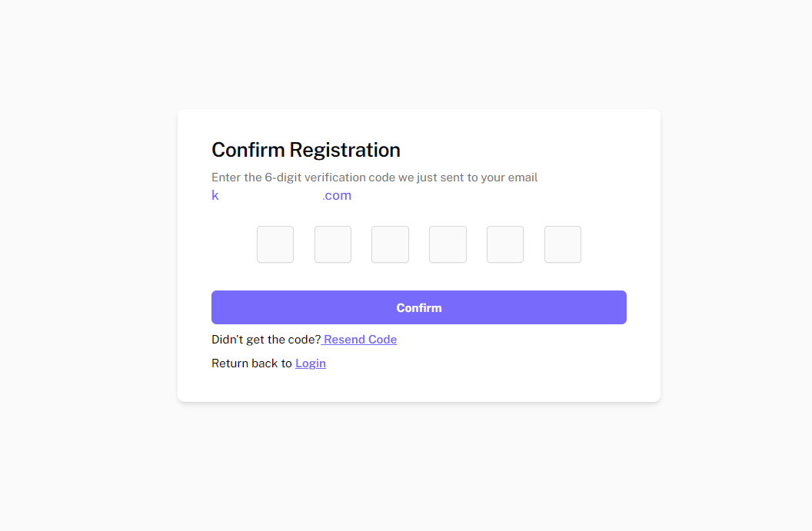The width and height of the screenshot is (812, 531).
Task: Click the leading 'k' of the email address
Action: (x=215, y=195)
